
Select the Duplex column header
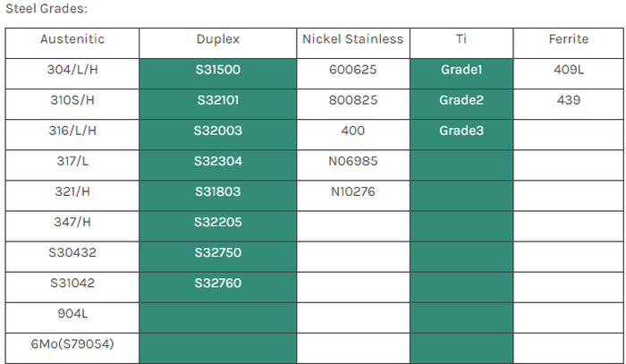(x=218, y=39)
